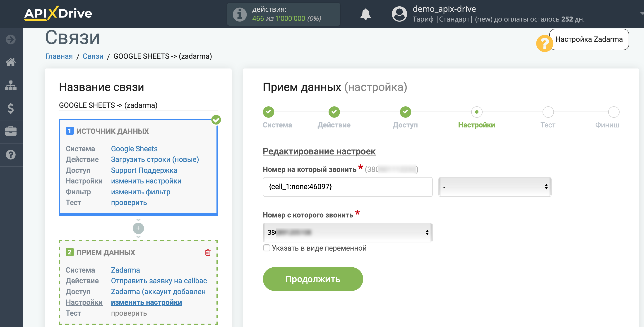Click 'изменить фильтр' link
Viewport: 644px width, 327px height.
coord(141,192)
